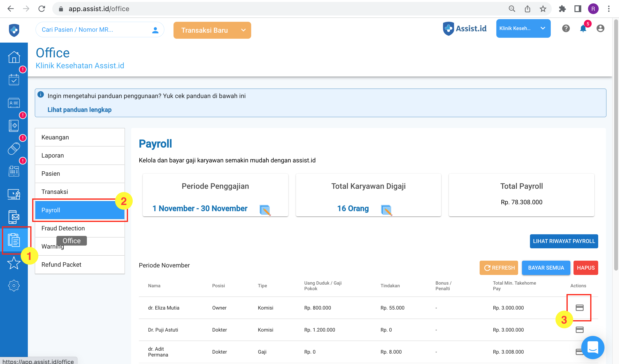Click the star icon in sidebar
Image resolution: width=619 pixels, height=364 pixels.
coord(14,263)
